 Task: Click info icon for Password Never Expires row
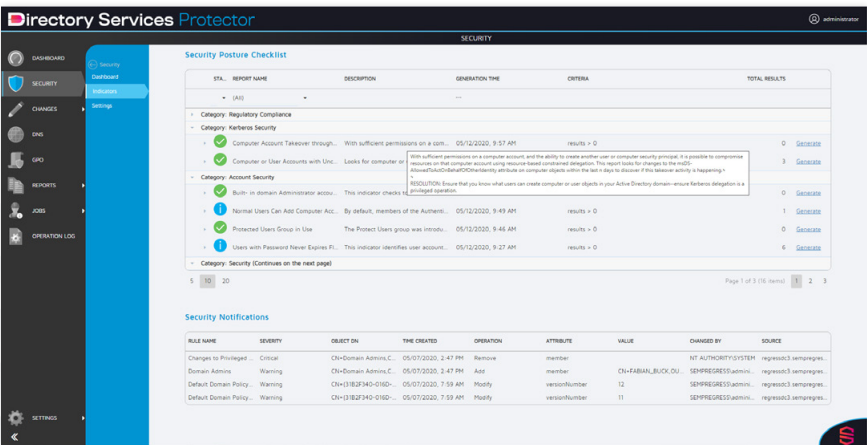pos(220,247)
